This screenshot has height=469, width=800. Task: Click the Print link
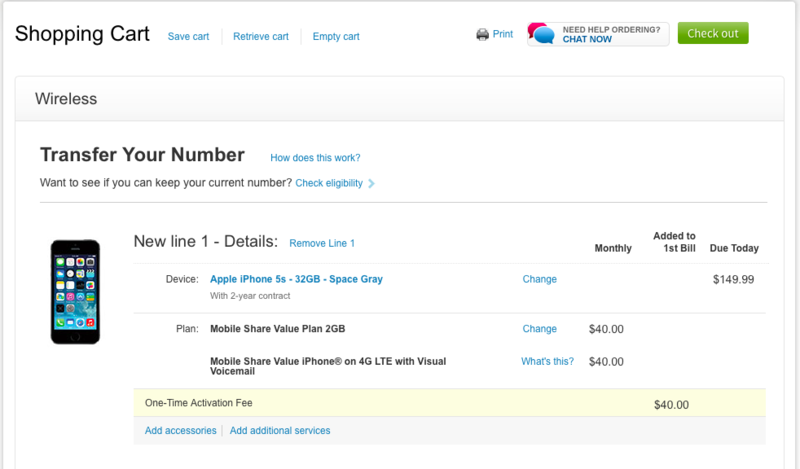click(503, 34)
